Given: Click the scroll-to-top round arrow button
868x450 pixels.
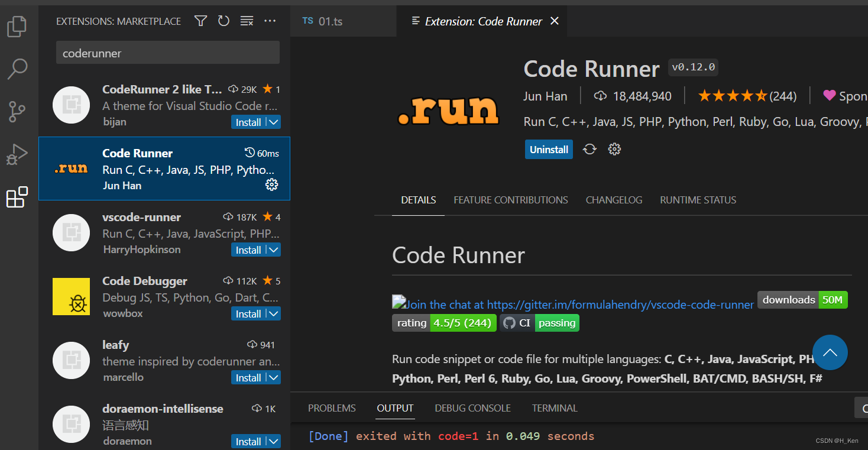Looking at the screenshot, I should 830,352.
